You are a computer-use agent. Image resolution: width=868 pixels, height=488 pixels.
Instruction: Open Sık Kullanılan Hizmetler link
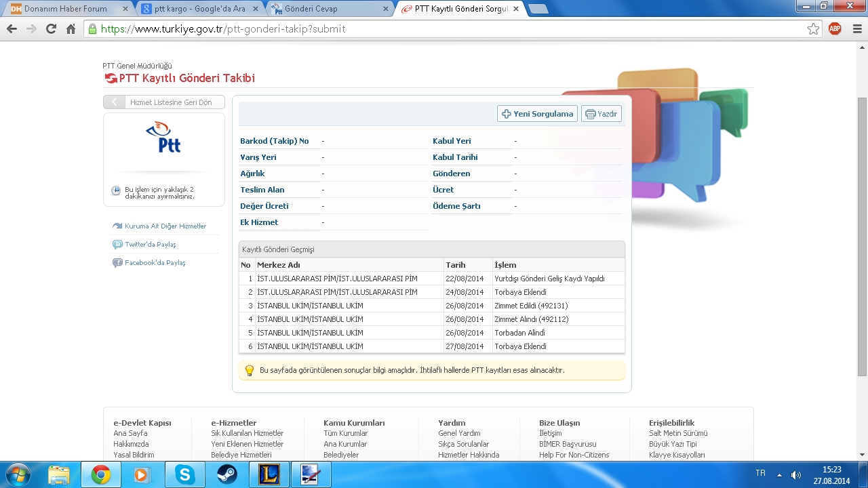point(248,433)
